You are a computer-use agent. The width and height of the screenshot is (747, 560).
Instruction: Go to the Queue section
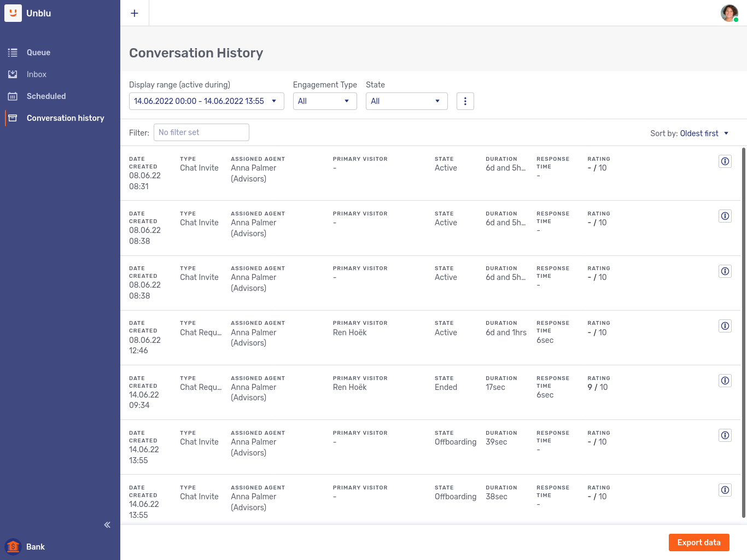pos(38,52)
